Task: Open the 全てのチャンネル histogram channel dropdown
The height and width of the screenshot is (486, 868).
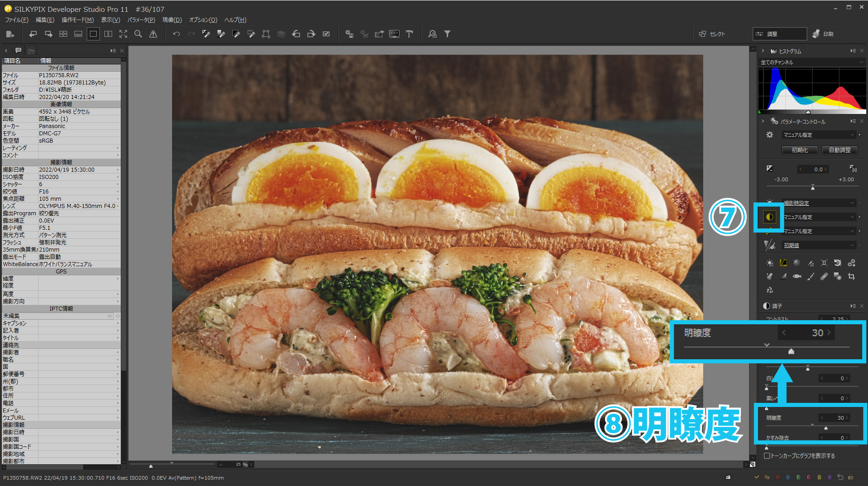Action: 812,62
